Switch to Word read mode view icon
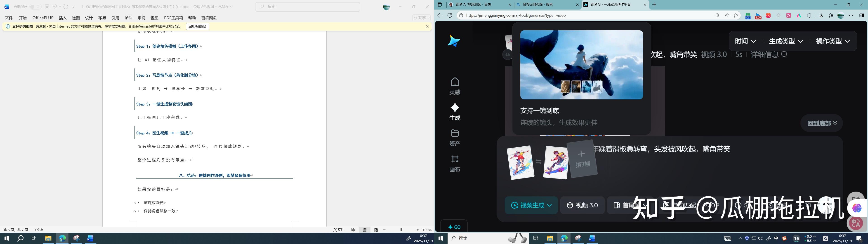The image size is (868, 244). pos(353,230)
